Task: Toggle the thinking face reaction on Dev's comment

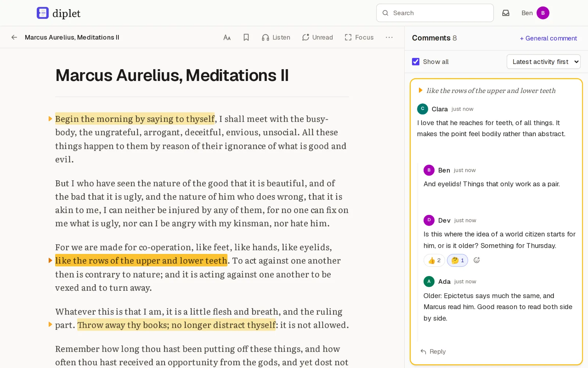Action: (458, 260)
